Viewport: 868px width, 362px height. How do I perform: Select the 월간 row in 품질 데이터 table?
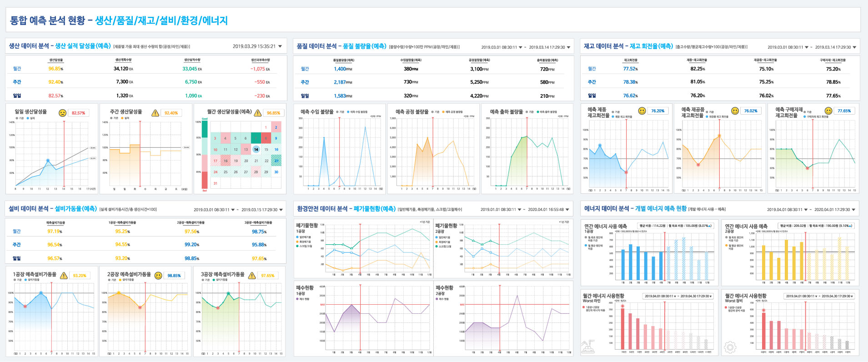433,69
